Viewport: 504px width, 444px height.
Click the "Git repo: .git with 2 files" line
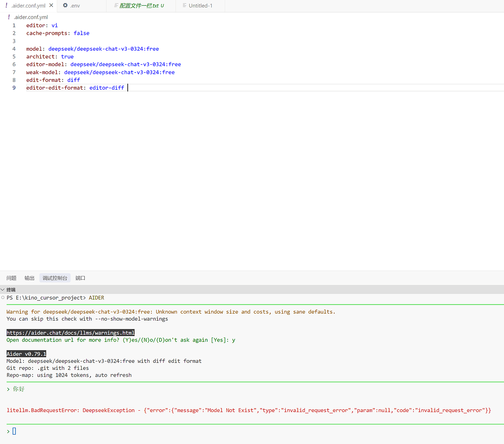pyautogui.click(x=47, y=368)
